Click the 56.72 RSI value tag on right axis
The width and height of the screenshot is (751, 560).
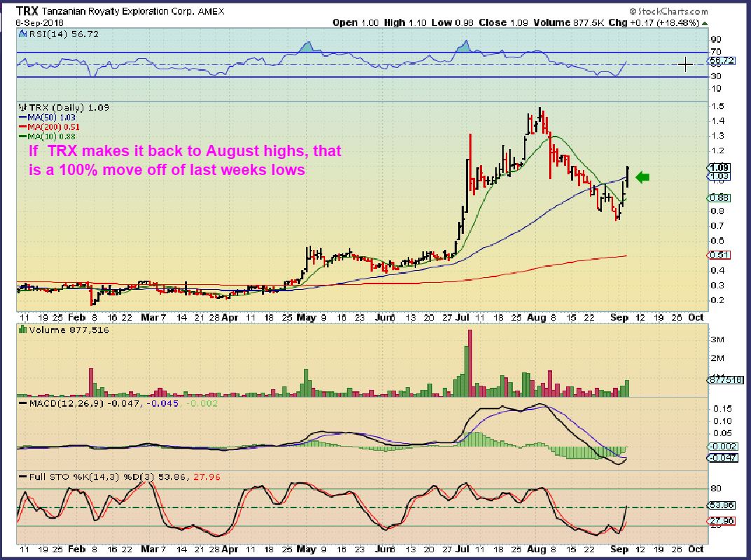(x=722, y=61)
